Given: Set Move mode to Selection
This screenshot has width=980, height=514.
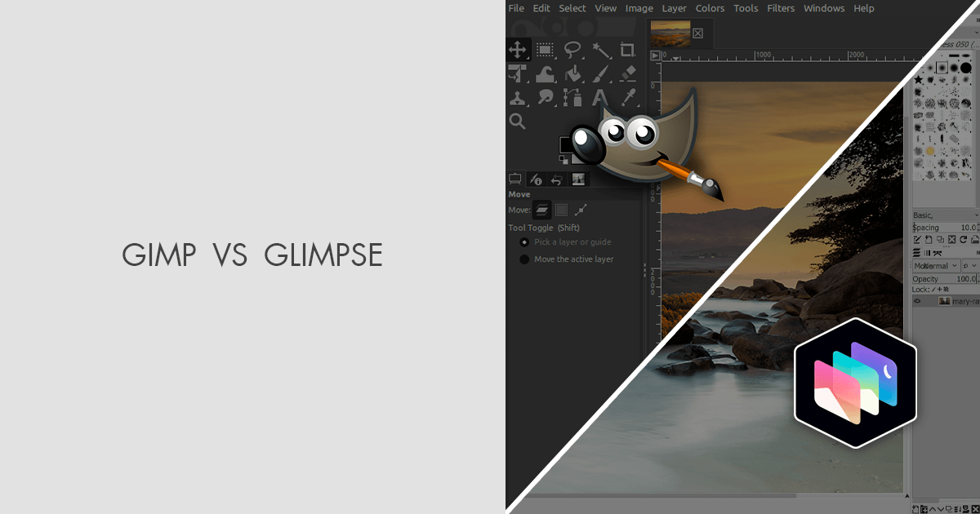Looking at the screenshot, I should coord(561,210).
